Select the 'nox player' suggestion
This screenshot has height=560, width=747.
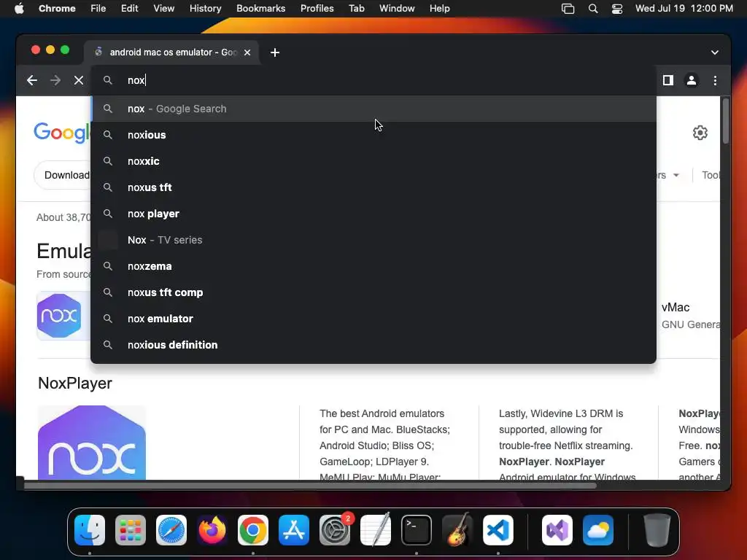pyautogui.click(x=373, y=214)
